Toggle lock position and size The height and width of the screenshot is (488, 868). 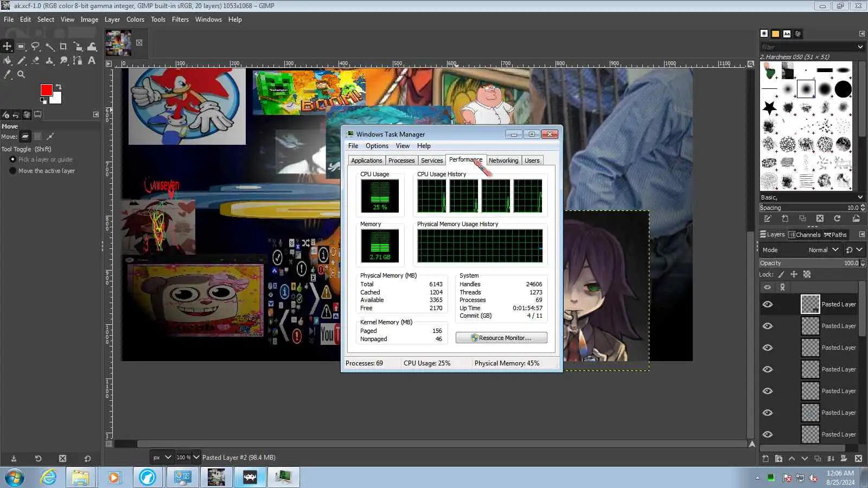[x=794, y=274]
